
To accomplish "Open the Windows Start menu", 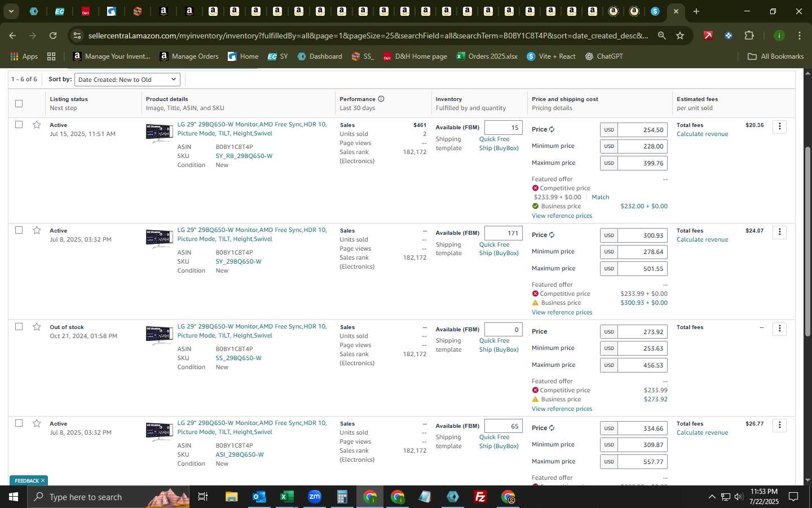I will [13, 497].
